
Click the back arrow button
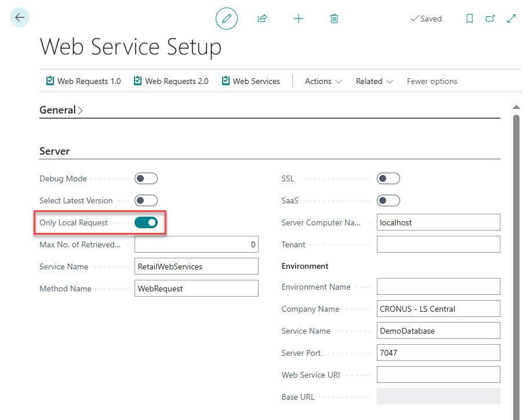pyautogui.click(x=20, y=18)
